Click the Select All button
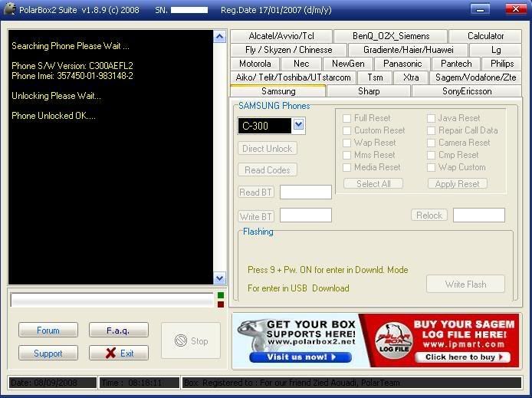The height and width of the screenshot is (398, 532). (x=373, y=184)
